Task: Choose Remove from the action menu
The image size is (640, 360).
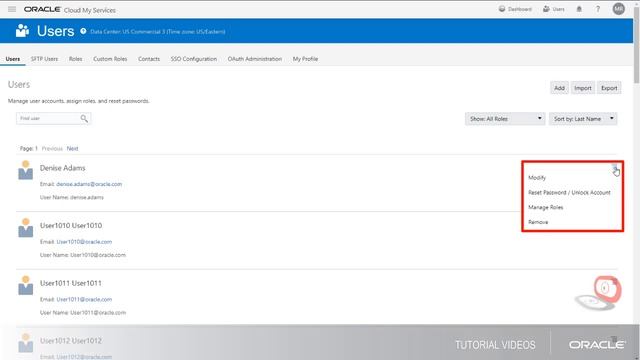Action: pyautogui.click(x=538, y=222)
